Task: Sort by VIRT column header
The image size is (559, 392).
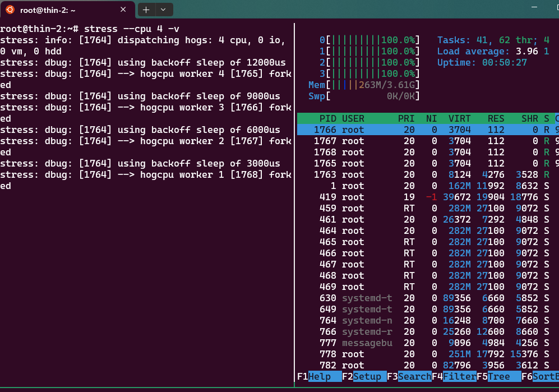Action: [459, 118]
